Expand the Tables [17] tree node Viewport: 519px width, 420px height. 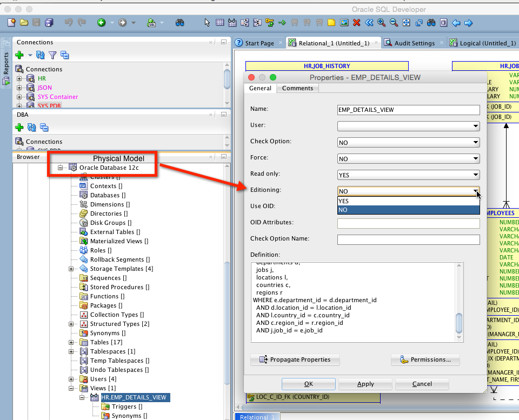71,342
